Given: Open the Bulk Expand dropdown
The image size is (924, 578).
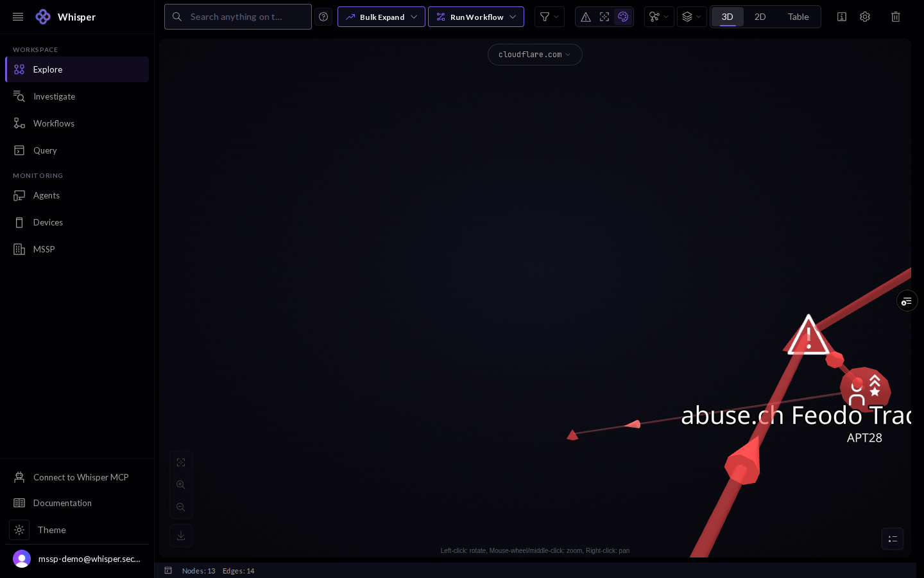Looking at the screenshot, I should [381, 17].
